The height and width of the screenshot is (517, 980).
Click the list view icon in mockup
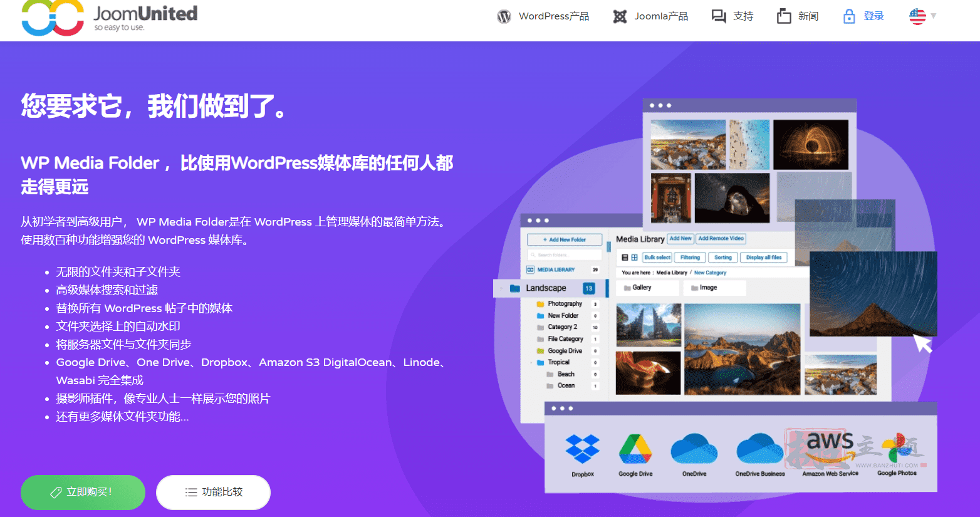pos(625,258)
